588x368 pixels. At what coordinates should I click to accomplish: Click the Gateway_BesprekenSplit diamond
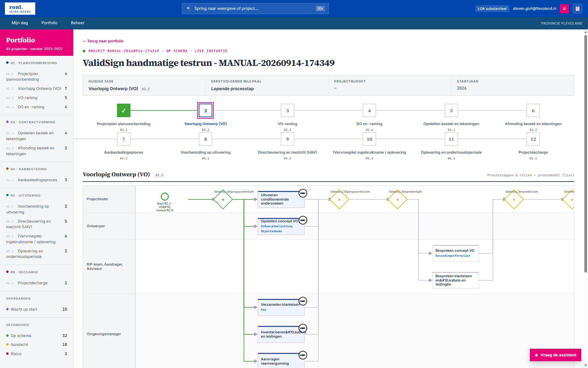(x=398, y=199)
